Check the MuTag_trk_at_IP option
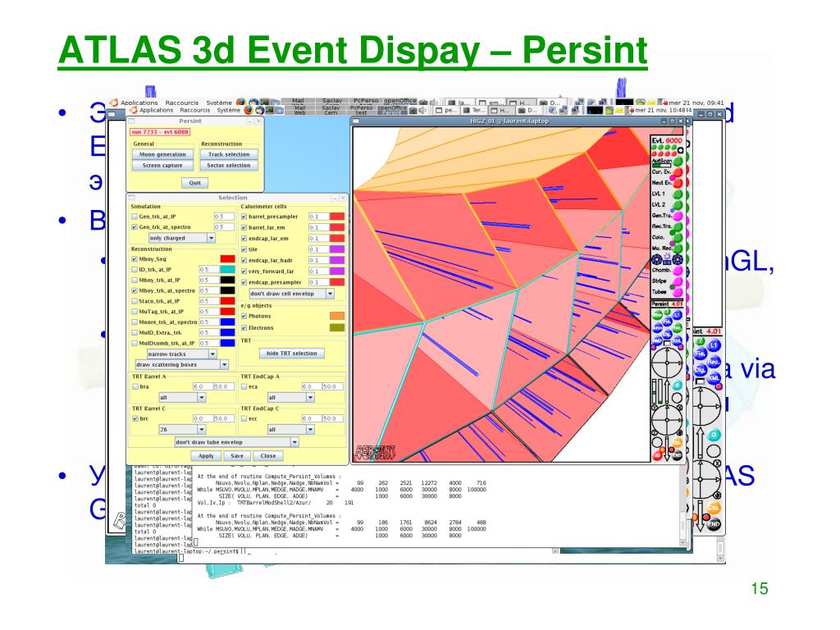This screenshot has width=840, height=630. pos(135,312)
